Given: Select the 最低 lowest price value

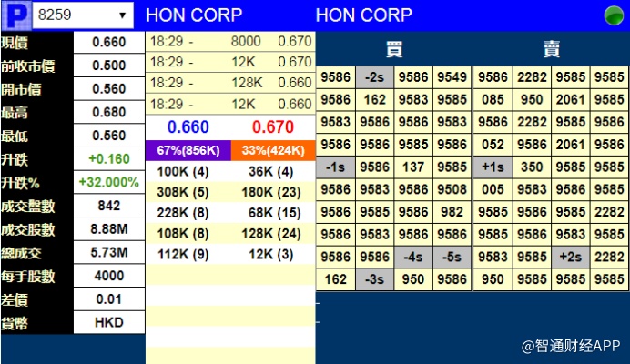Looking at the screenshot, I should 109,136.
